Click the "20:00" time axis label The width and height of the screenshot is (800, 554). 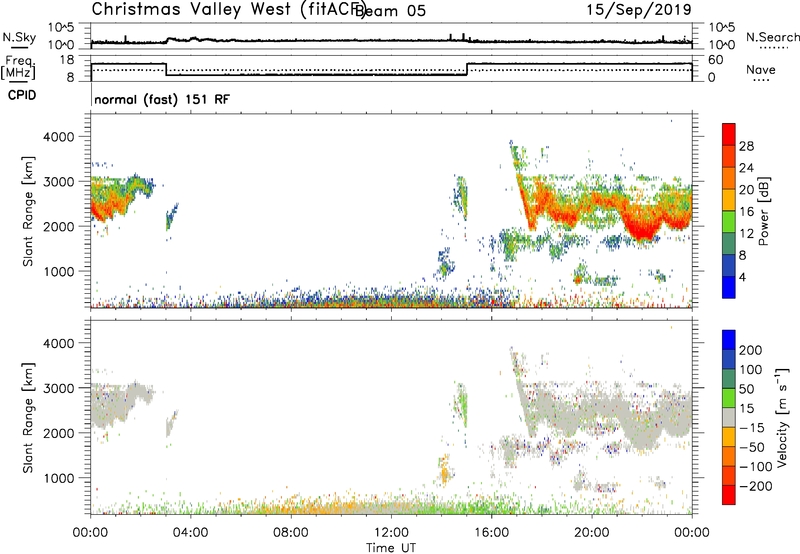(591, 533)
